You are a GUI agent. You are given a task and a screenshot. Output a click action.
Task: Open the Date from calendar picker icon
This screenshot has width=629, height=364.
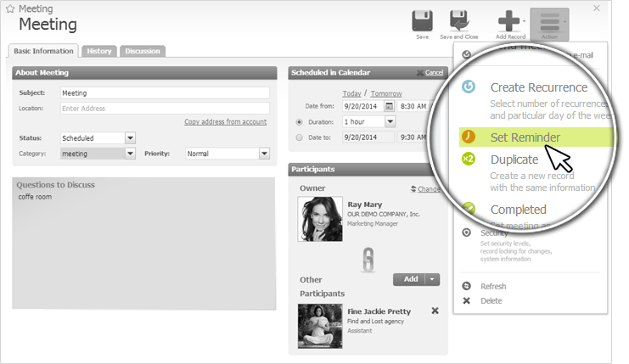(x=389, y=106)
